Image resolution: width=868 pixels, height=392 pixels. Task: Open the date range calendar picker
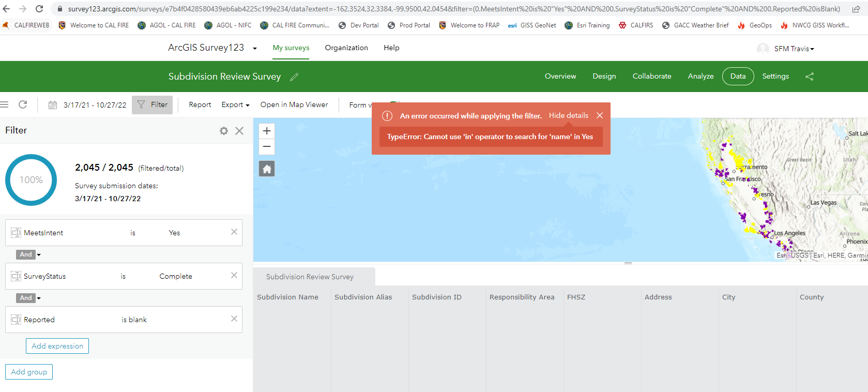pyautogui.click(x=53, y=105)
